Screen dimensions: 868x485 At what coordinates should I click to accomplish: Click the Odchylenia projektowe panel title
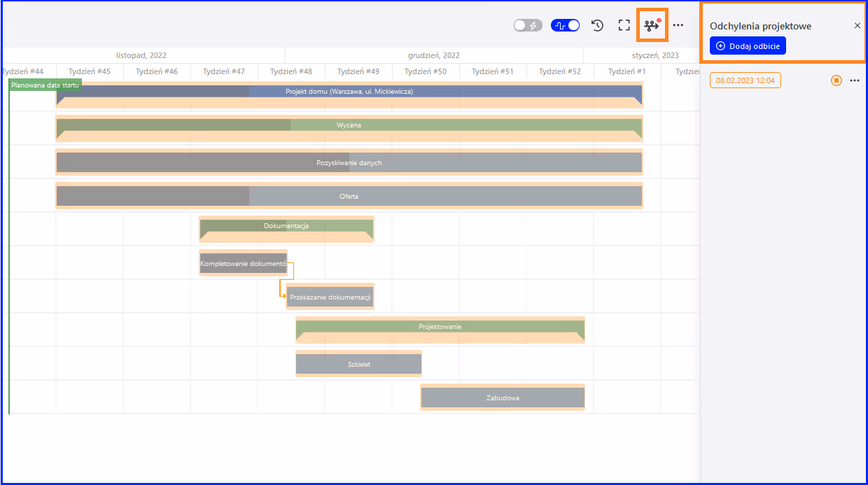pos(761,26)
